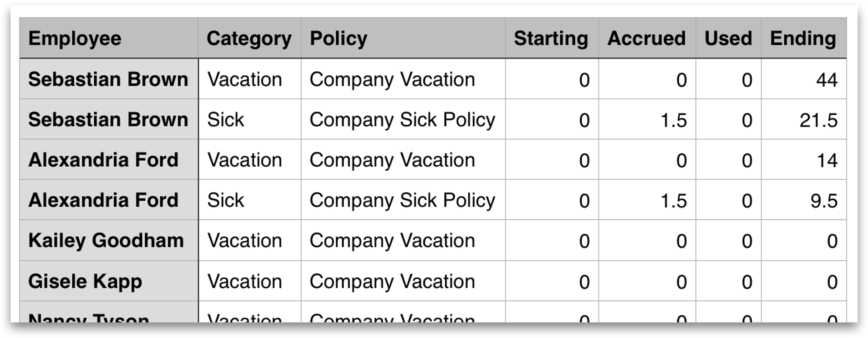
Task: Select Sebastian Brown's Vacation row name cell
Action: pyautogui.click(x=109, y=79)
